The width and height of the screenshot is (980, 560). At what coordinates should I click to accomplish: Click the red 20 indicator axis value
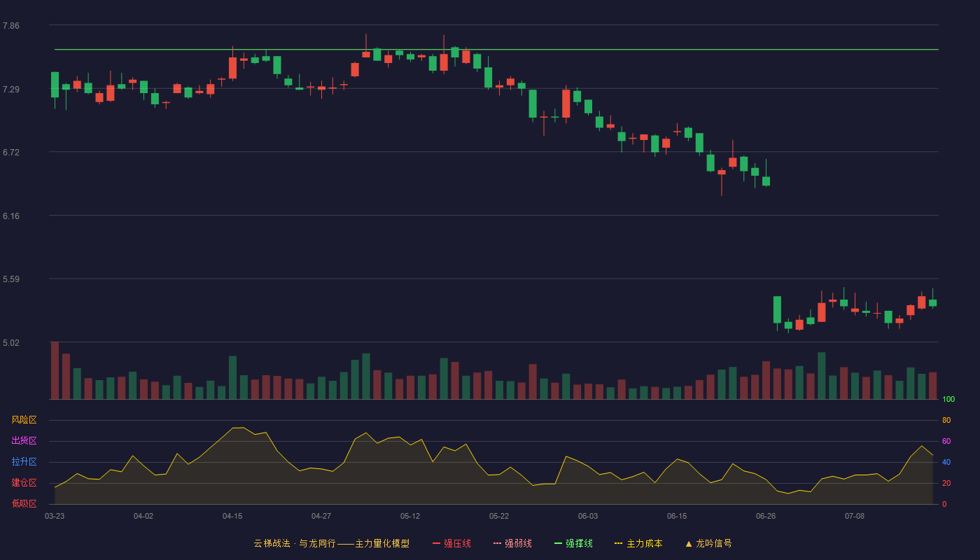click(x=946, y=483)
